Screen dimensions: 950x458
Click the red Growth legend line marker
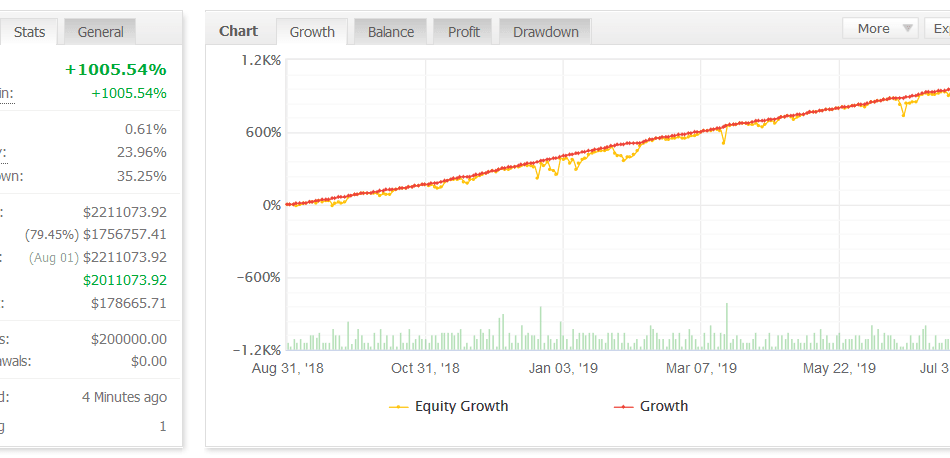pyautogui.click(x=624, y=407)
